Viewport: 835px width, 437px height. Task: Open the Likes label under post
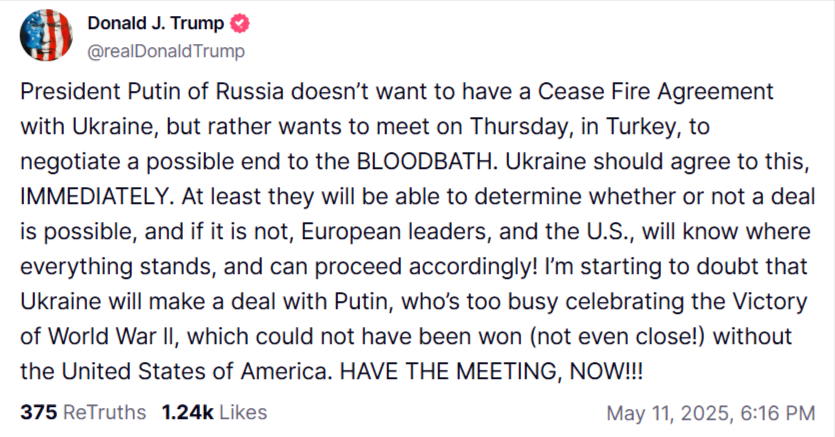(x=243, y=413)
